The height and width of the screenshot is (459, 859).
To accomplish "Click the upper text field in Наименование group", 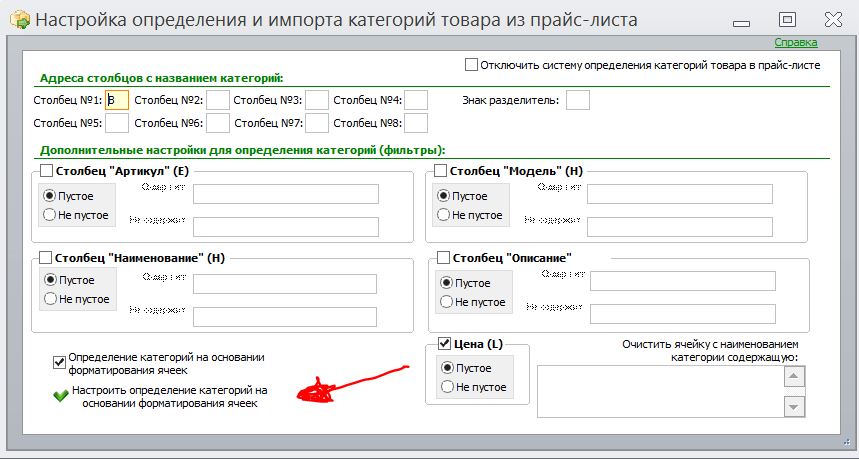I will tap(285, 284).
